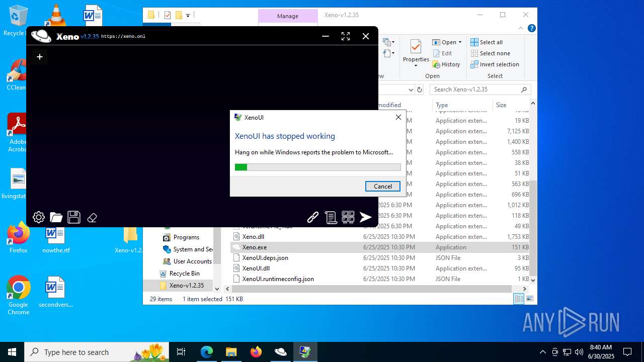Image resolution: width=644 pixels, height=362 pixels.
Task: Open the Firefox desktop shortcut
Action: [19, 238]
